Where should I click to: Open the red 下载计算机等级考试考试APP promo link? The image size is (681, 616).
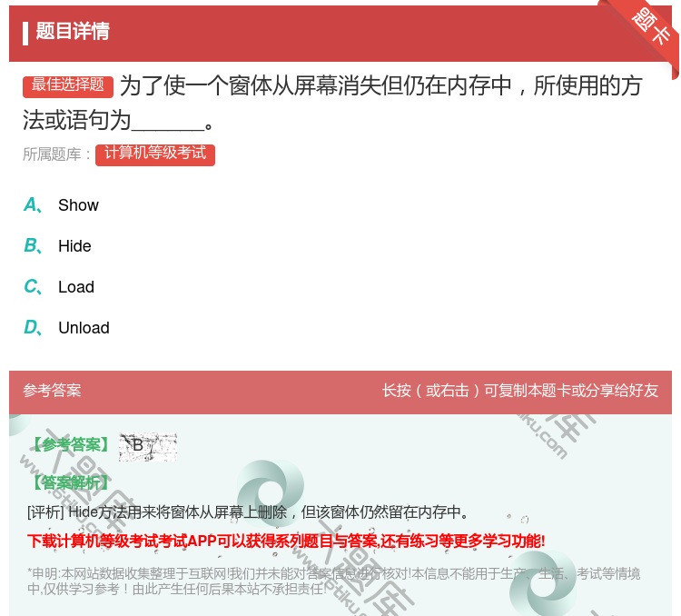point(286,541)
